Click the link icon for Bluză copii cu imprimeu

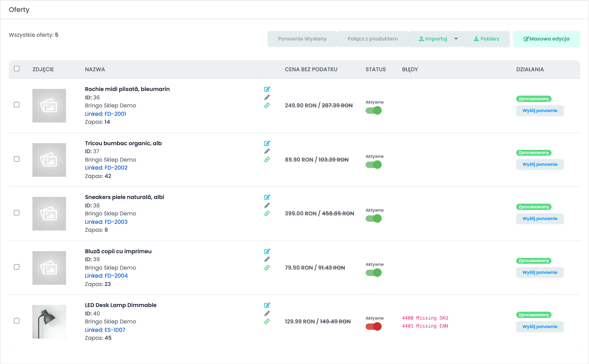267,268
